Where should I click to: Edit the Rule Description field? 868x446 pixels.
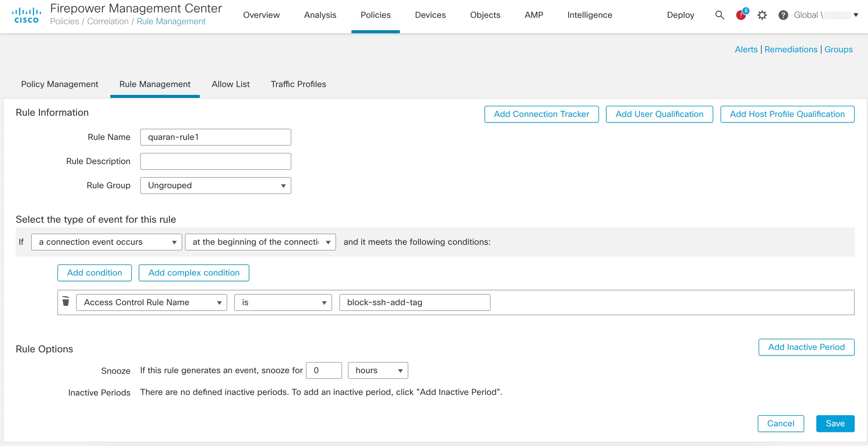(215, 161)
